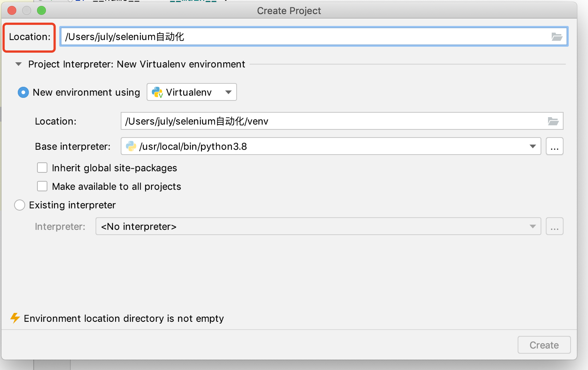Click the Python icon in Base interpreter field
This screenshot has height=370, width=588.
tap(131, 146)
